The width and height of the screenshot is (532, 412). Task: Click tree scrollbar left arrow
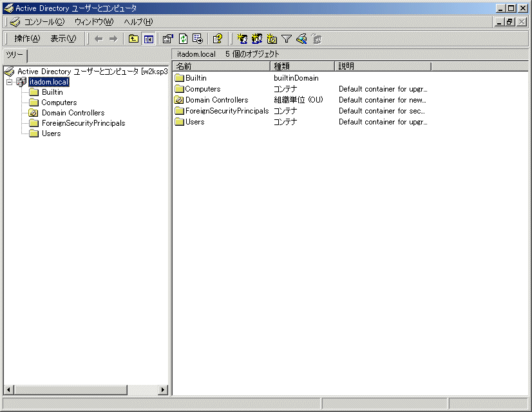coord(9,389)
